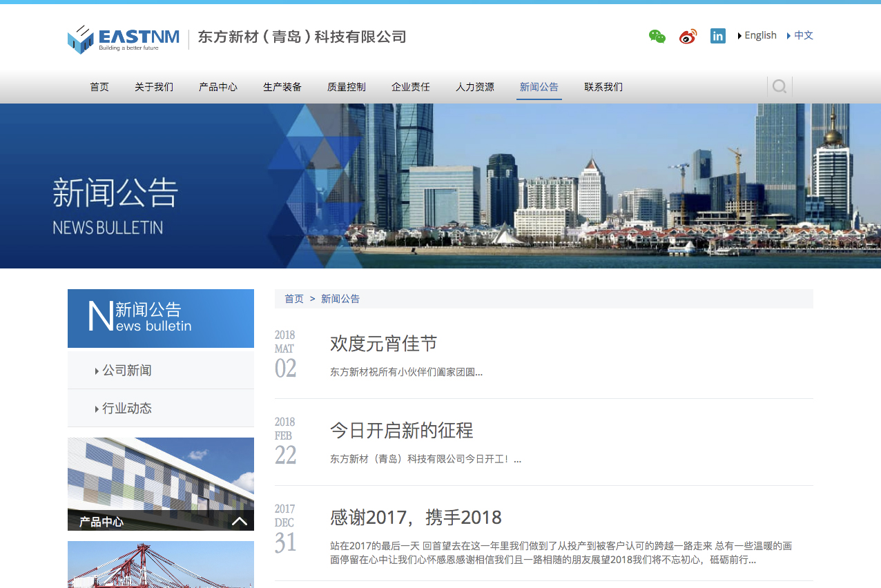Open the 人力资源 navigation tab
This screenshot has height=588, width=881.
(x=475, y=87)
